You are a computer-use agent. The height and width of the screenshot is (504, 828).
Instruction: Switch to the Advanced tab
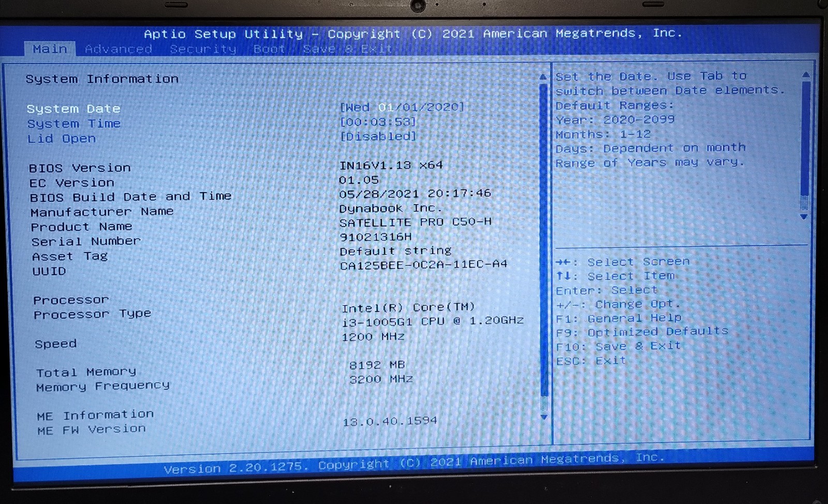pos(119,49)
